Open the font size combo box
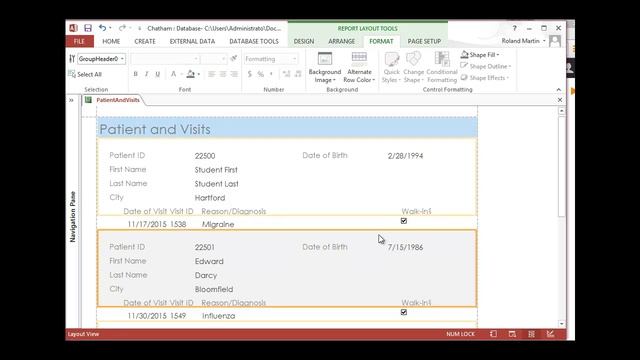Screen dimensions: 640x360 (x=214, y=59)
